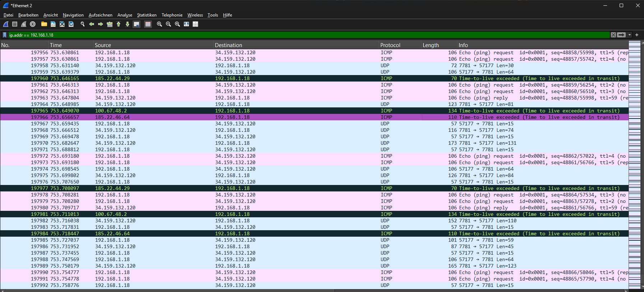The height and width of the screenshot is (292, 644).
Task: Open the Analyse menu
Action: [x=125, y=15]
